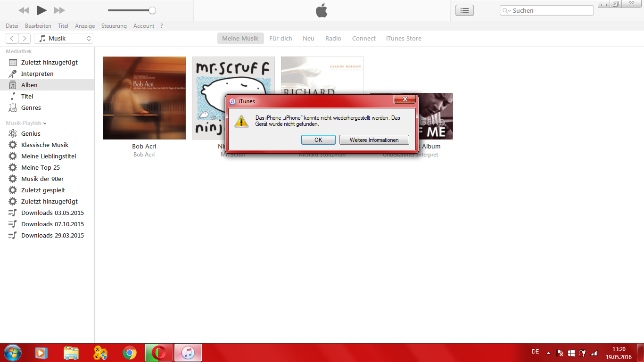Open the Action Center flag tray icon
Viewport: 644px width, 362px height.
[x=560, y=353]
